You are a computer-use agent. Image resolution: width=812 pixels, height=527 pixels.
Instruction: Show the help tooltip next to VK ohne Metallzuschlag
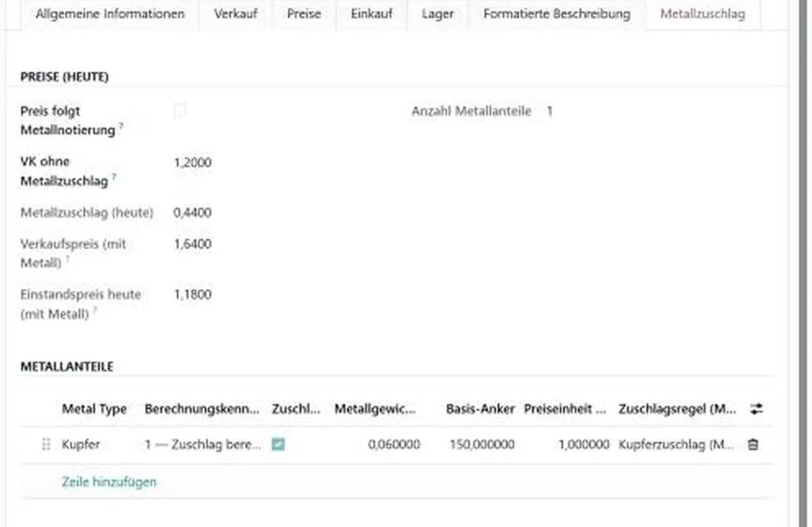[x=114, y=177]
